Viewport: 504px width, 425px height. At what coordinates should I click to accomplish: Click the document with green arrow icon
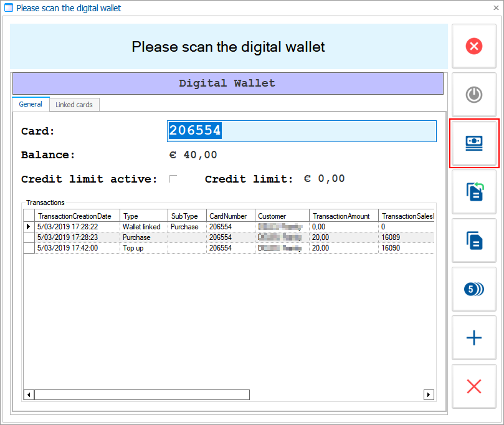point(473,192)
